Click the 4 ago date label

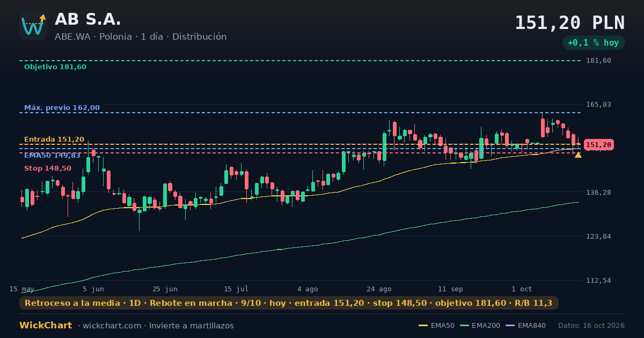pos(308,289)
